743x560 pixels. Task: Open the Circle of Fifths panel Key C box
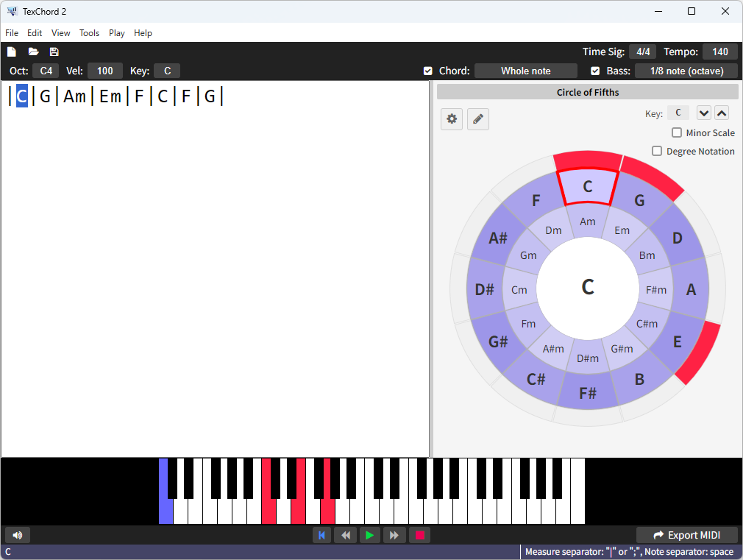(x=678, y=113)
